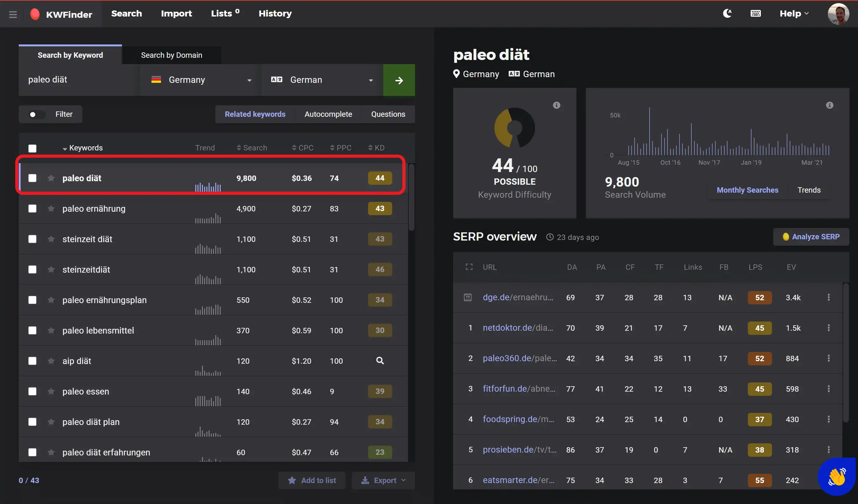Click green search arrow button
Viewport: 858px width, 504px height.
click(399, 80)
